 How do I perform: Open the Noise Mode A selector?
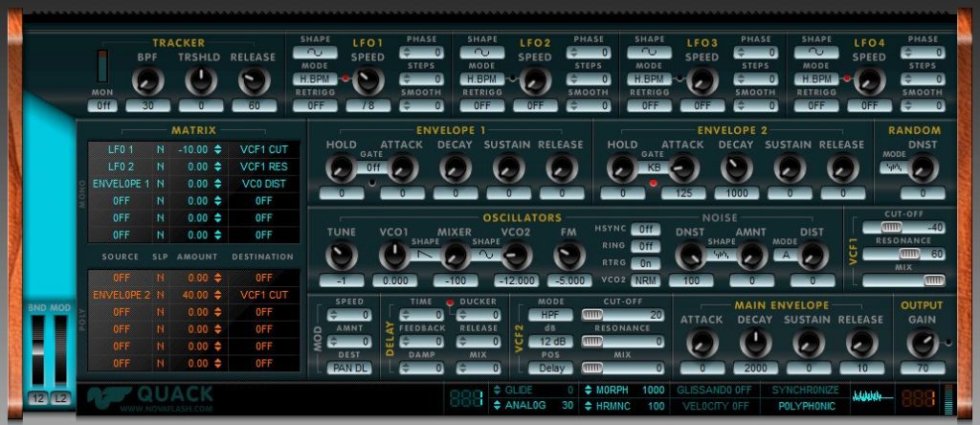pyautogui.click(x=789, y=255)
